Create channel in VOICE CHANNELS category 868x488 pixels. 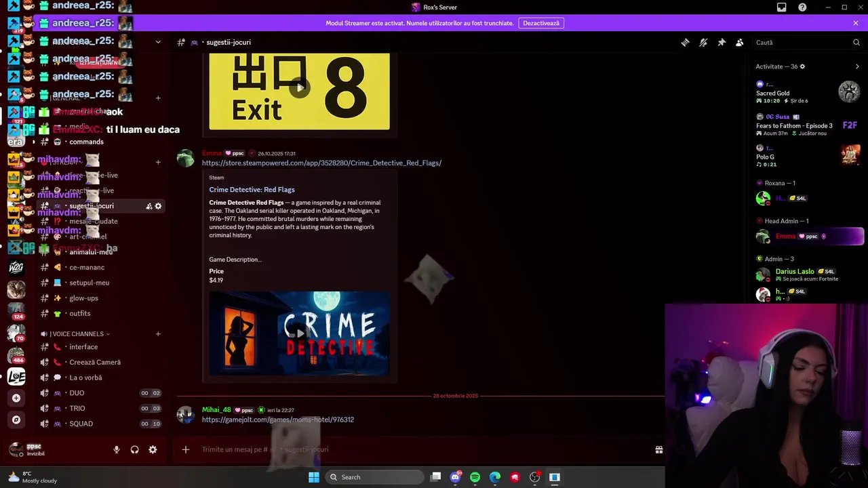[x=158, y=333]
